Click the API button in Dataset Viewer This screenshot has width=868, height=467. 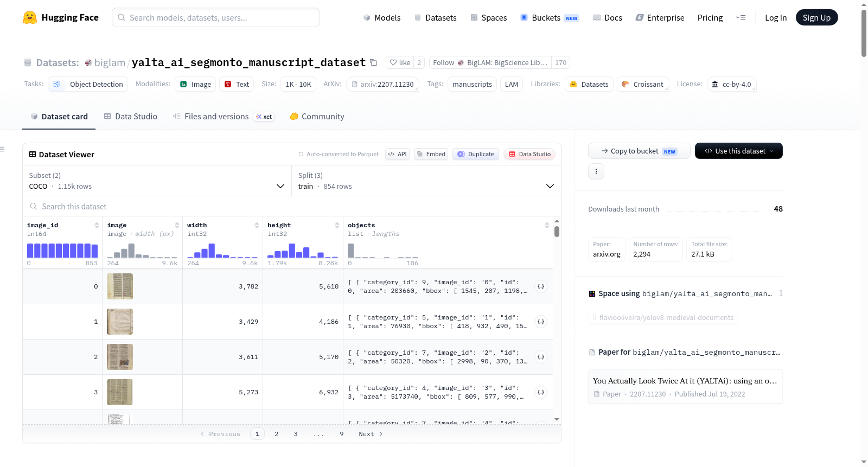(x=397, y=154)
